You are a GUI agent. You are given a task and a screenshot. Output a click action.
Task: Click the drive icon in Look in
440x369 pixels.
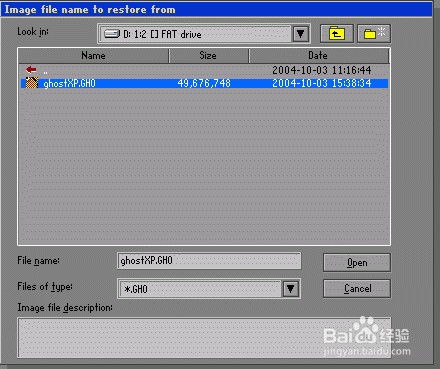(112, 34)
